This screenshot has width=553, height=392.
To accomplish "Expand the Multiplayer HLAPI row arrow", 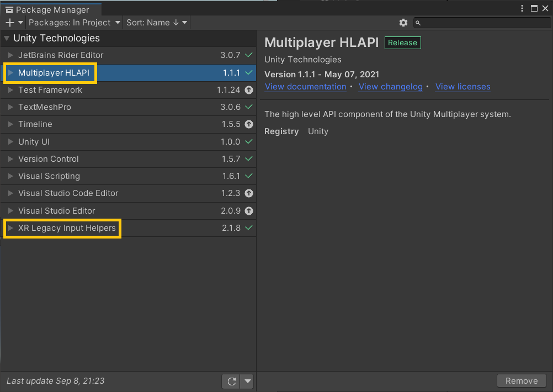I will pyautogui.click(x=10, y=73).
